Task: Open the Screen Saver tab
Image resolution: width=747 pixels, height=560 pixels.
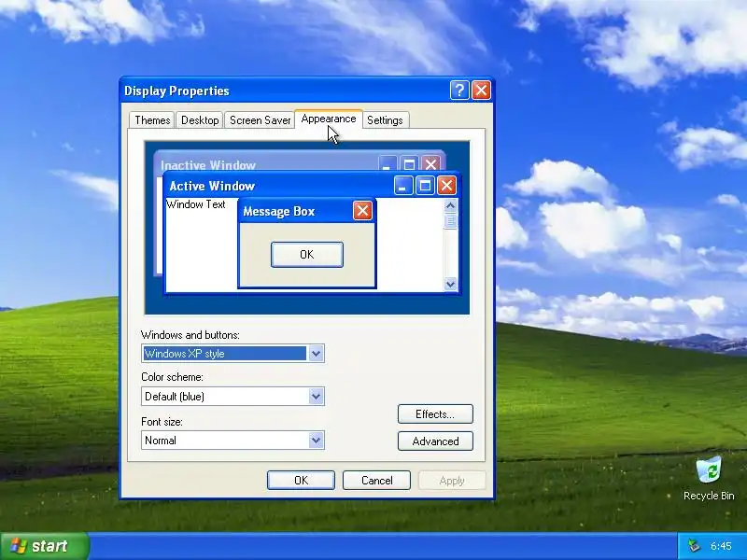Action: point(260,120)
